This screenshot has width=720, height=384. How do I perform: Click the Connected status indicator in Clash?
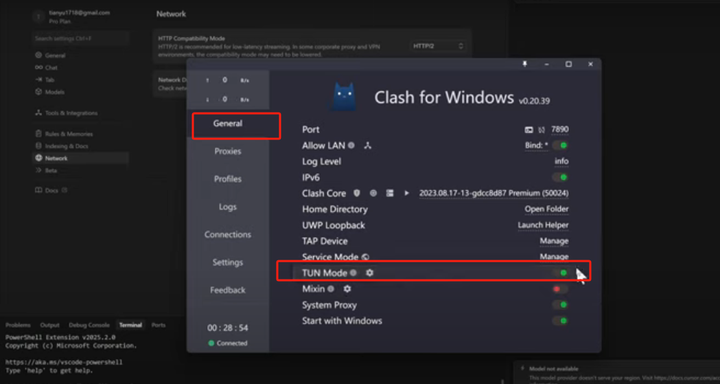(x=228, y=343)
